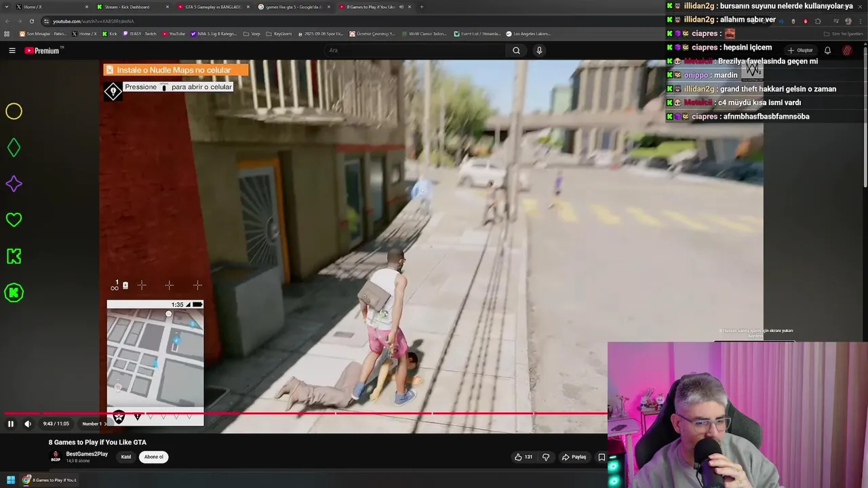Mute the video volume

[x=28, y=424]
